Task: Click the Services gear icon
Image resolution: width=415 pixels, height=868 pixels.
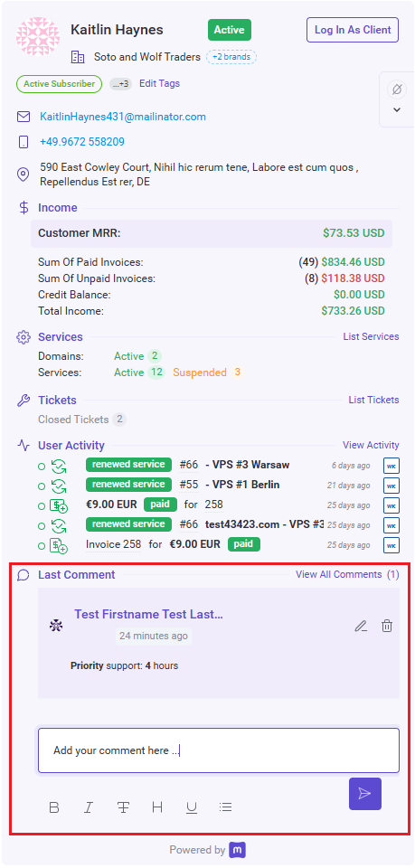Action: tap(24, 337)
